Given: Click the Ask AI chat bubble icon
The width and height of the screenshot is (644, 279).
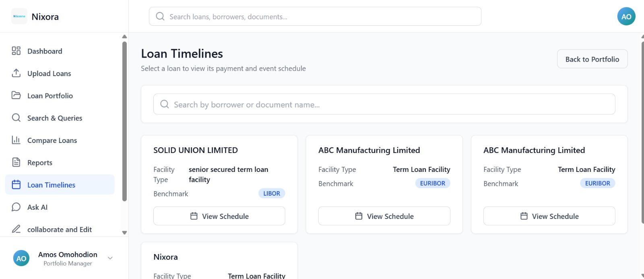Looking at the screenshot, I should 16,207.
